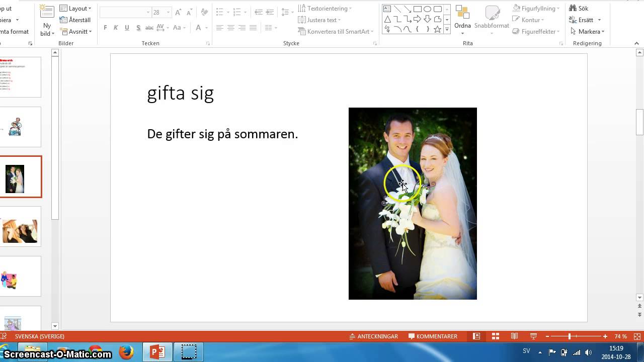Expand the shapes gallery
This screenshot has height=362, width=644.
coord(447,30)
